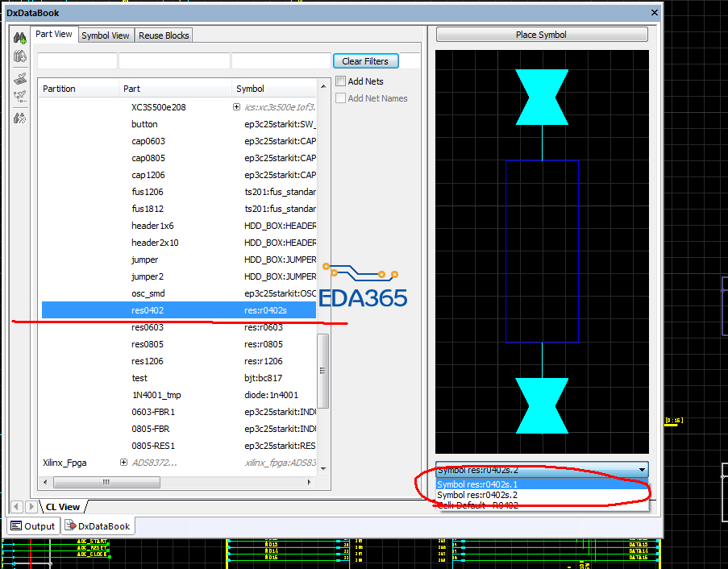Image resolution: width=728 pixels, height=569 pixels.
Task: Select the fus1206 part row
Action: [x=179, y=192]
